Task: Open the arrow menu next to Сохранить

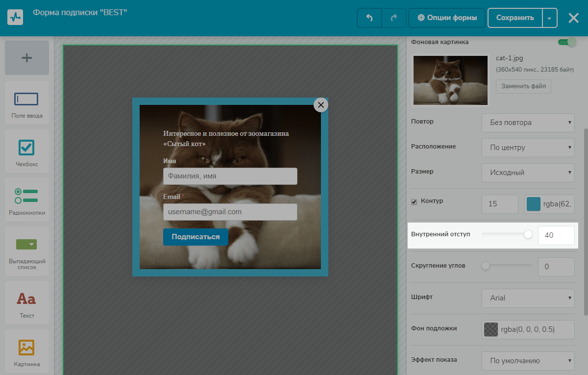Action: pyautogui.click(x=549, y=18)
